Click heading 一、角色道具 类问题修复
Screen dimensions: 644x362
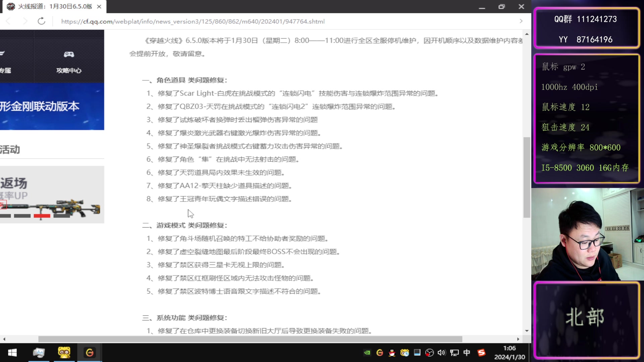pyautogui.click(x=185, y=80)
